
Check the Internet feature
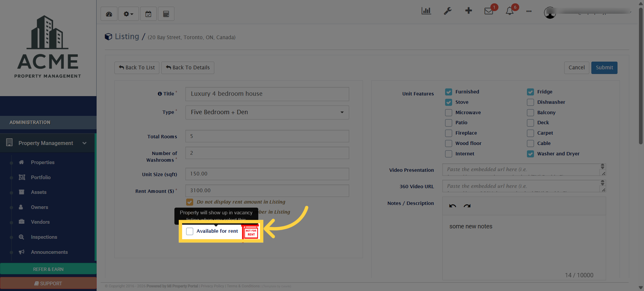pos(448,154)
